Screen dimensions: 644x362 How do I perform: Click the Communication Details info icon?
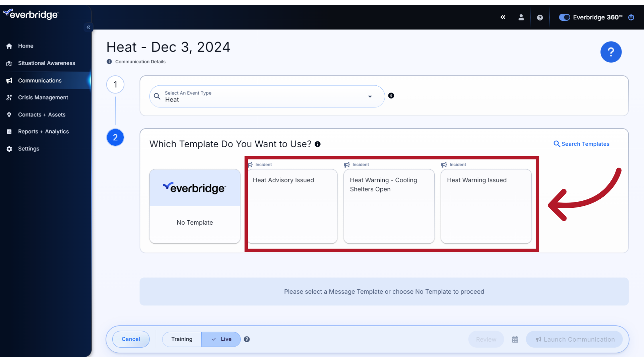coord(109,62)
